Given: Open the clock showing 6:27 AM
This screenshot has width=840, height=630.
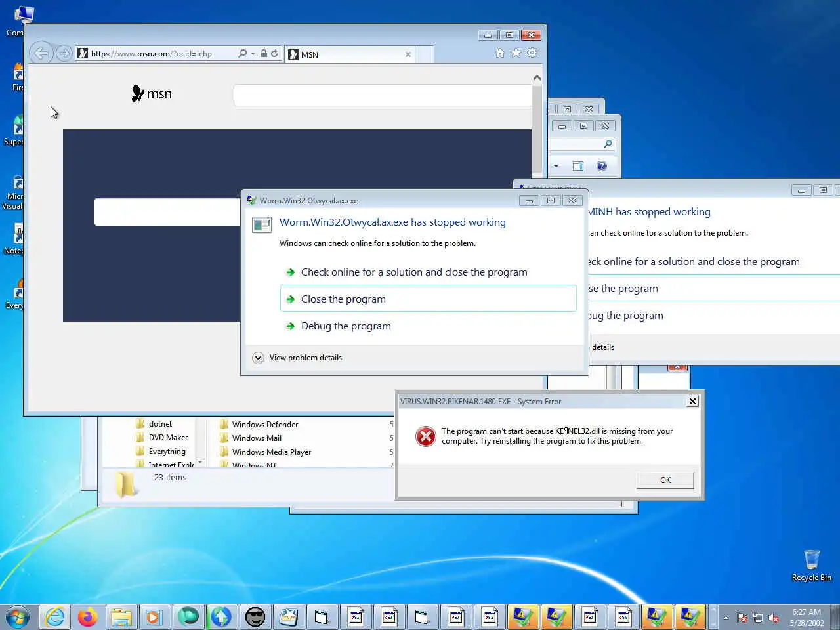Looking at the screenshot, I should point(807,618).
